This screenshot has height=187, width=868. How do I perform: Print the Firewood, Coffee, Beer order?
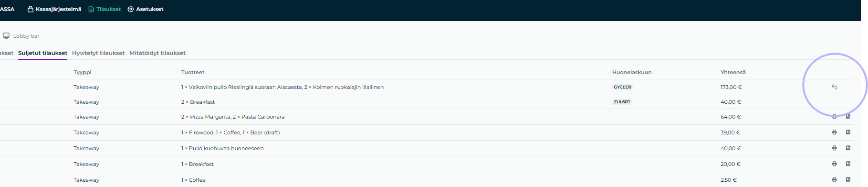[834, 132]
